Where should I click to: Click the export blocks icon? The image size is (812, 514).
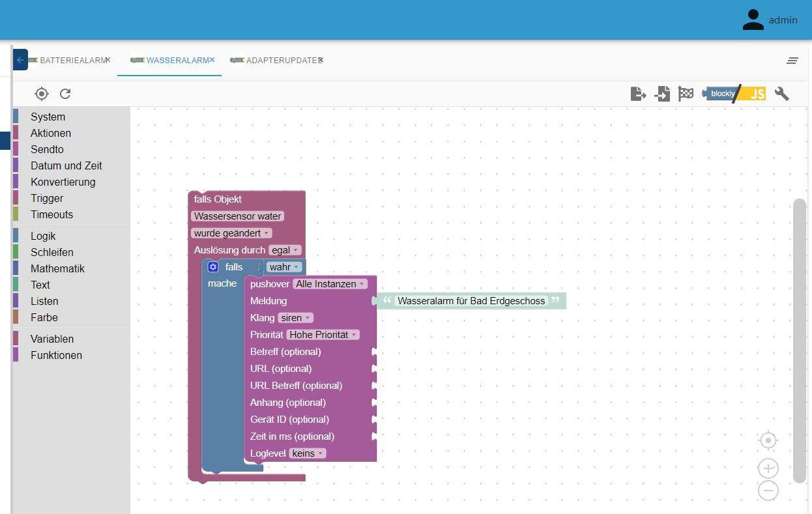pyautogui.click(x=639, y=94)
